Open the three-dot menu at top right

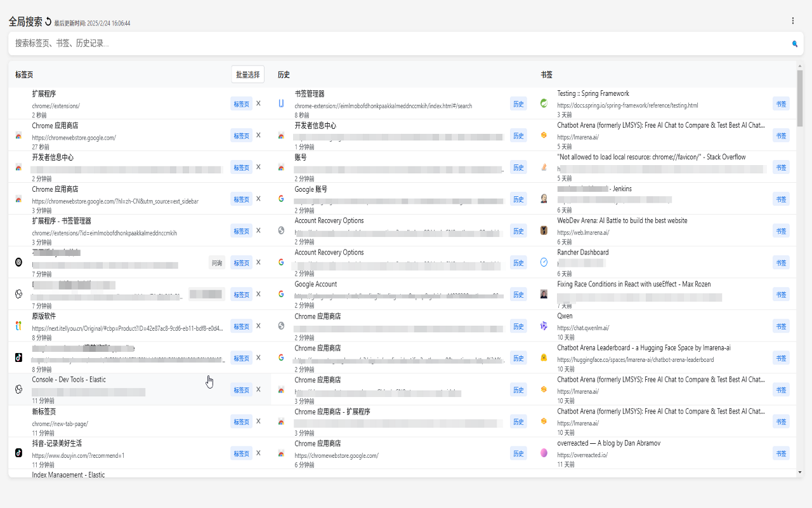(792, 21)
